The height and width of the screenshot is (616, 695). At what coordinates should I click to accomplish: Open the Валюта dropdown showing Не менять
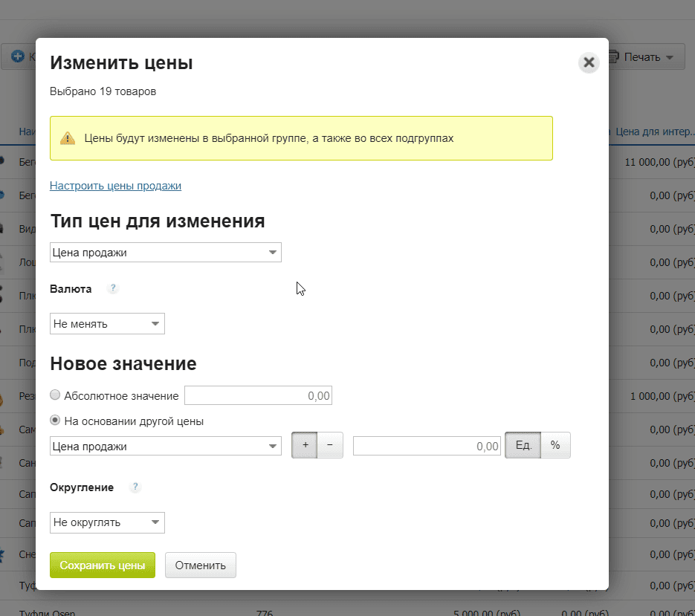tap(107, 323)
